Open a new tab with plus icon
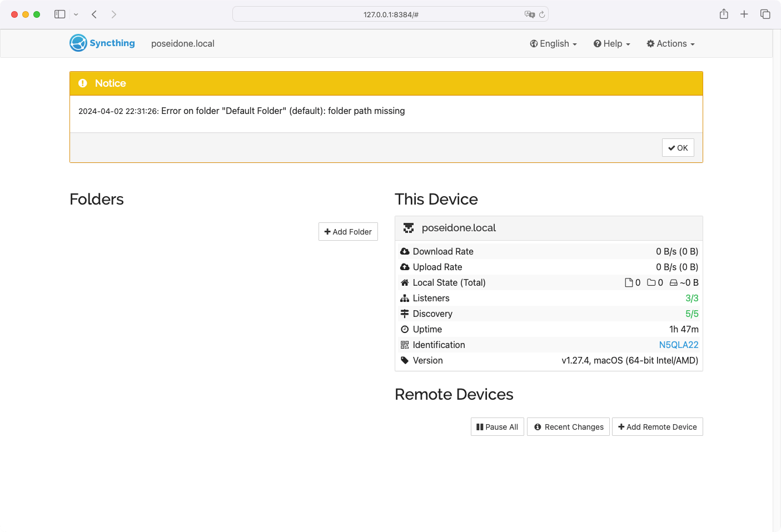The width and height of the screenshot is (781, 532). 744,14
